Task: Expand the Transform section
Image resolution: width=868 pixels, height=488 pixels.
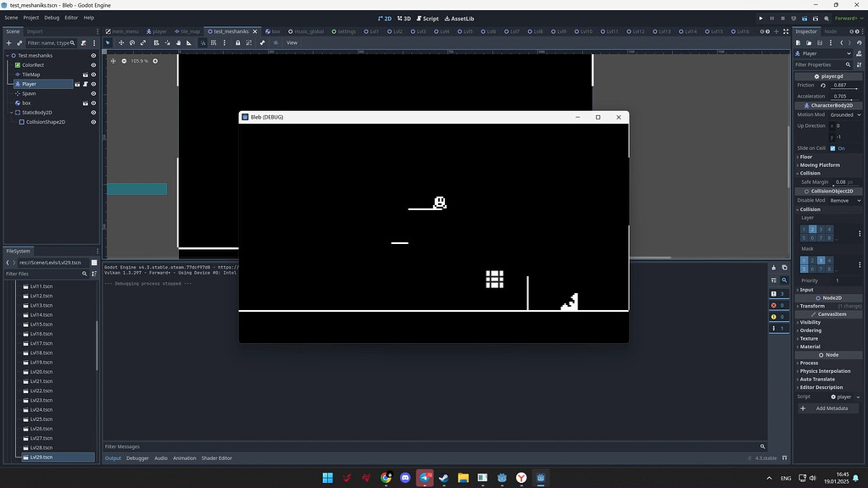Action: pos(829,306)
